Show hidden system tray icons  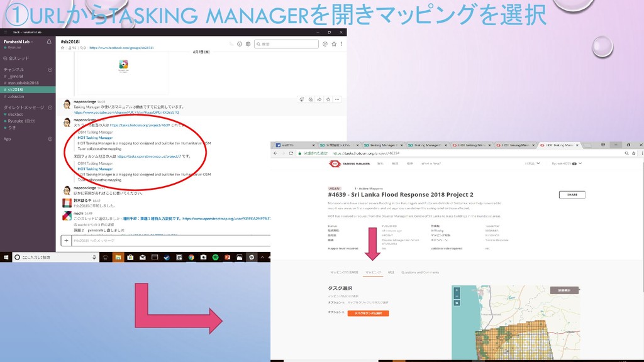tap(262, 257)
